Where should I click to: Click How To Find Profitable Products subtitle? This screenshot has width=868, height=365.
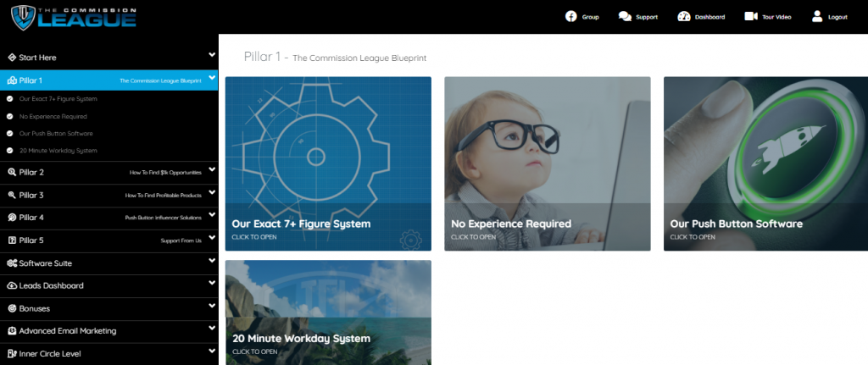pos(164,196)
